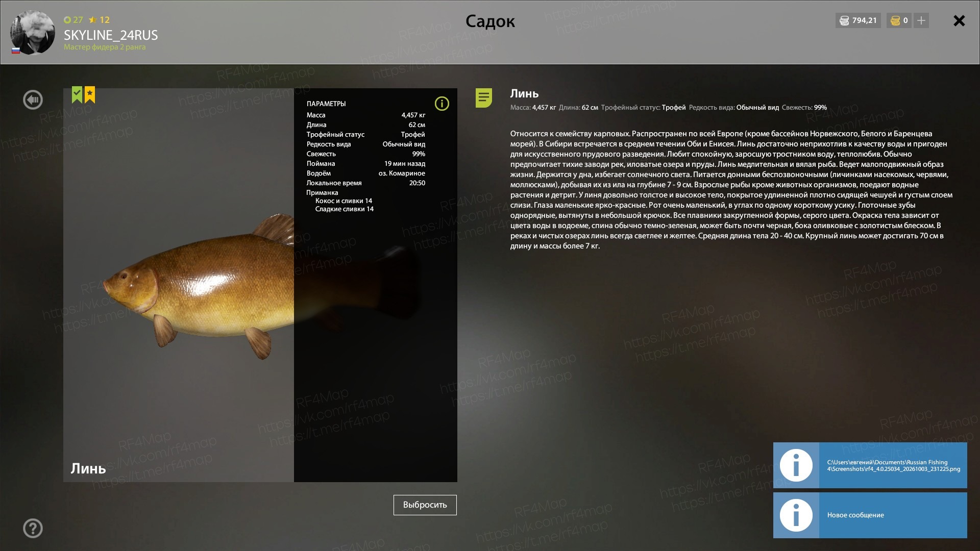Screen dimensions: 980x551
Task: Click the fish description note icon
Action: point(483,97)
